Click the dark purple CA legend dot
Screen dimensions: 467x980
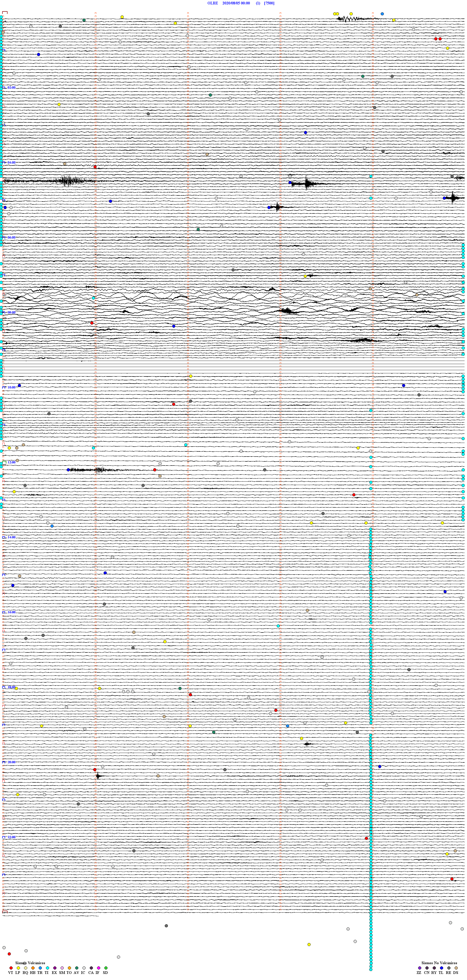click(x=91, y=968)
